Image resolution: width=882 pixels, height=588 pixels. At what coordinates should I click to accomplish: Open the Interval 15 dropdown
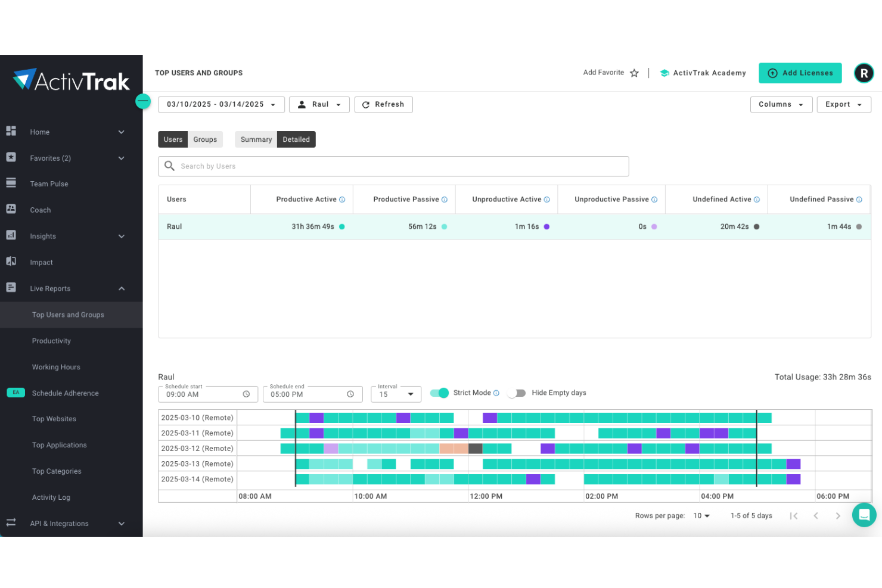point(396,394)
